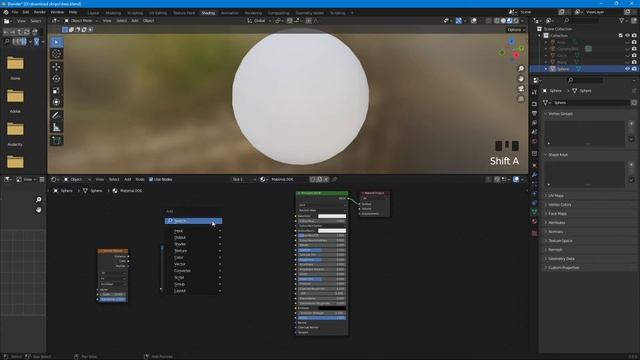Screen dimensions: 640x360
Task: Open the Global transform orientation dropdown
Action: [259, 20]
